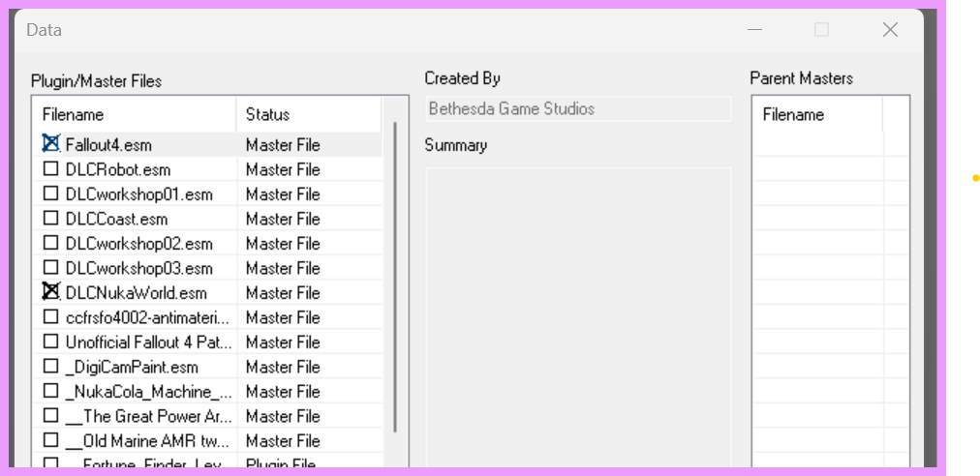Toggle the DLCworkshop03.esm checkbox

coord(50,267)
